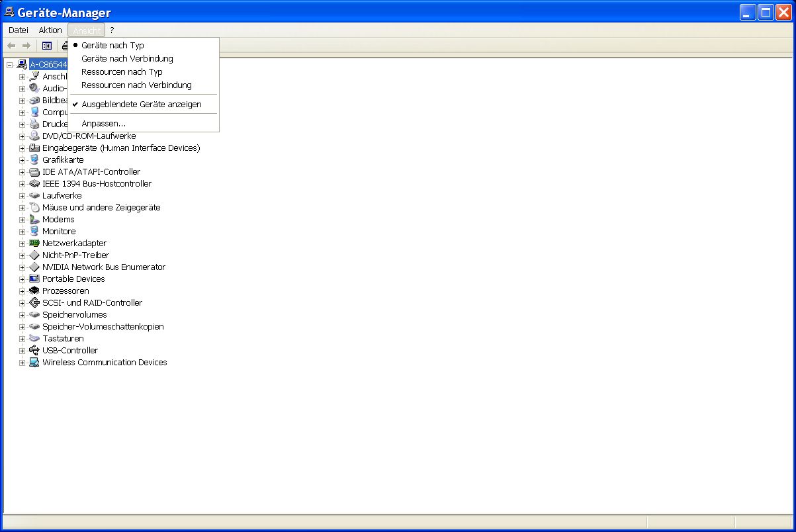Open the Datei menu
The image size is (796, 532).
tap(18, 30)
